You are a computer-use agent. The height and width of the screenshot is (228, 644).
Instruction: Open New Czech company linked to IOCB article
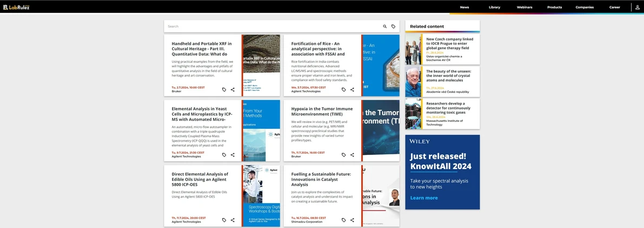tap(450, 43)
